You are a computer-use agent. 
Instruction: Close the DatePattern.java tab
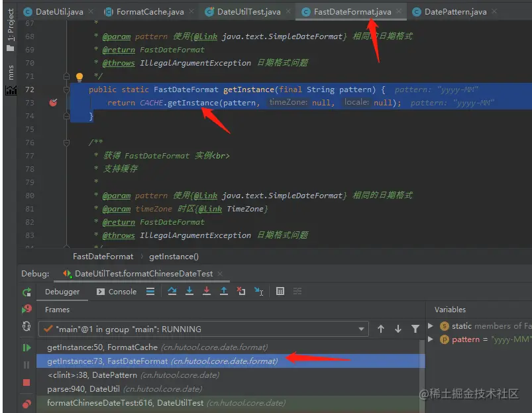coord(494,11)
